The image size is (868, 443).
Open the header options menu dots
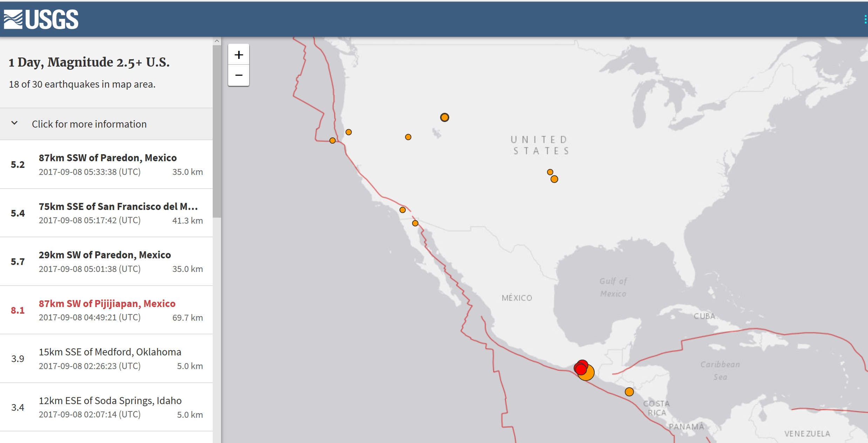tap(865, 19)
